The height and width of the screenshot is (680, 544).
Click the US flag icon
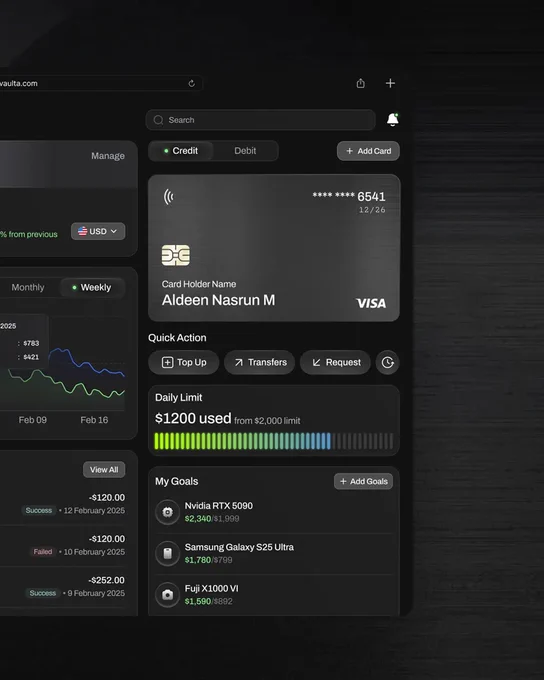(x=82, y=231)
